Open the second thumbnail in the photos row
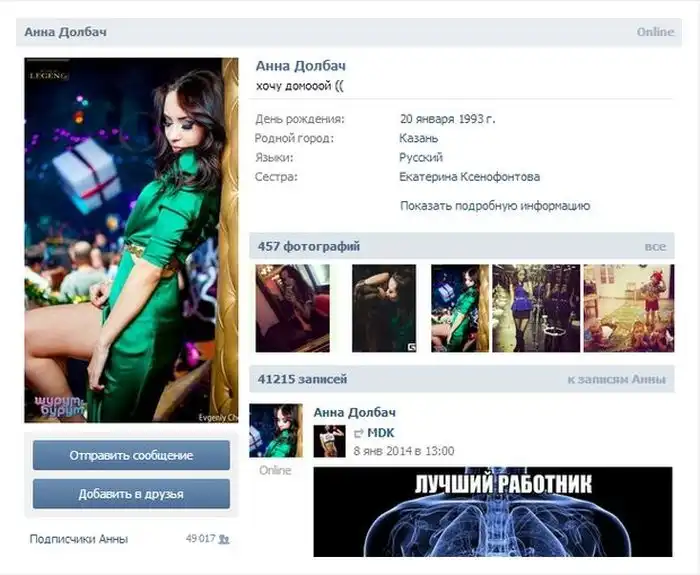This screenshot has width=700, height=575. [383, 308]
